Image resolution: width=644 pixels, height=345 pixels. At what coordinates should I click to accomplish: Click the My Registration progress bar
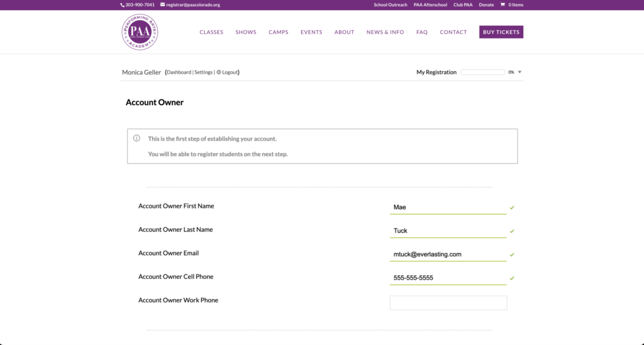click(x=482, y=72)
